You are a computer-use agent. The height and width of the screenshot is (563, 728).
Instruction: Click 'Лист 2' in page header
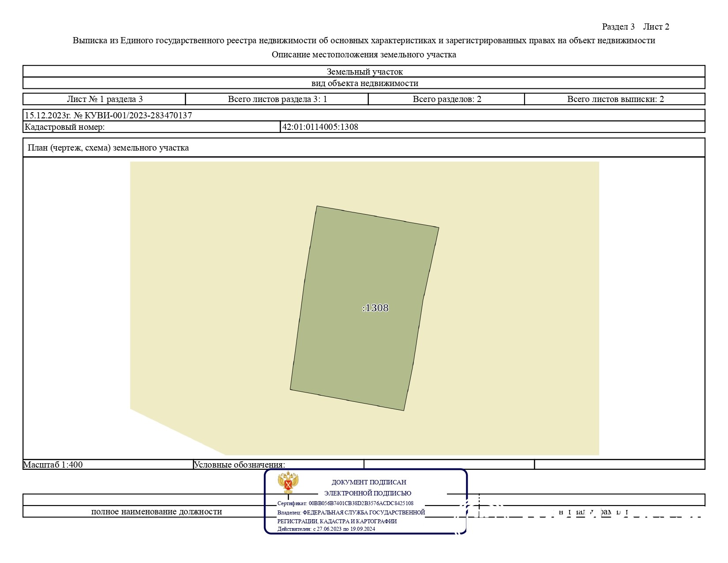pyautogui.click(x=656, y=26)
